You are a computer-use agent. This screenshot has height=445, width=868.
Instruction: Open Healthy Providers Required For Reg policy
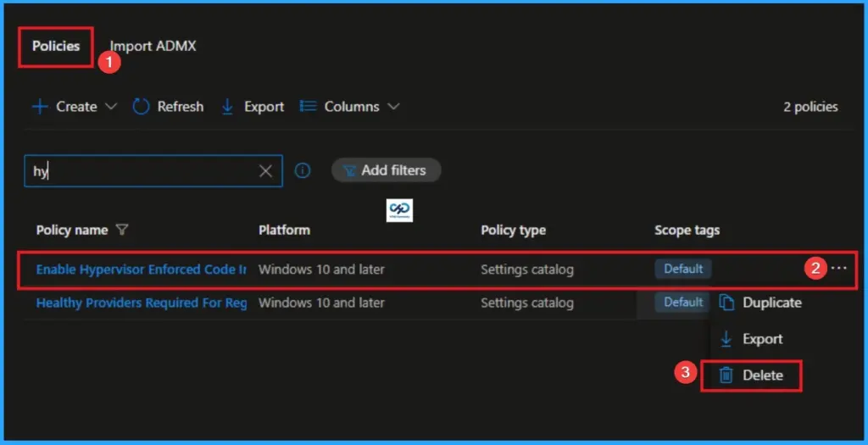pos(142,303)
